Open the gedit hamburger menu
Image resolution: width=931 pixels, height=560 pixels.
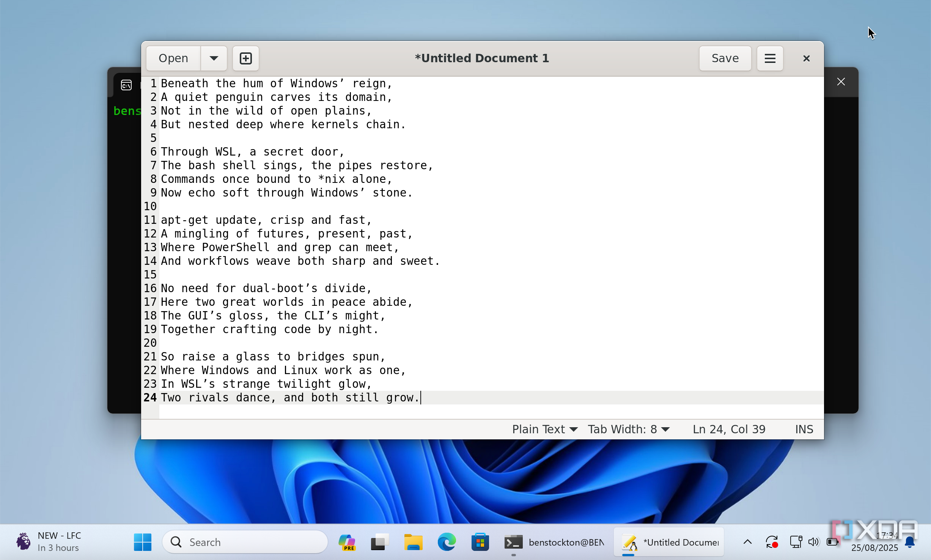click(x=770, y=58)
